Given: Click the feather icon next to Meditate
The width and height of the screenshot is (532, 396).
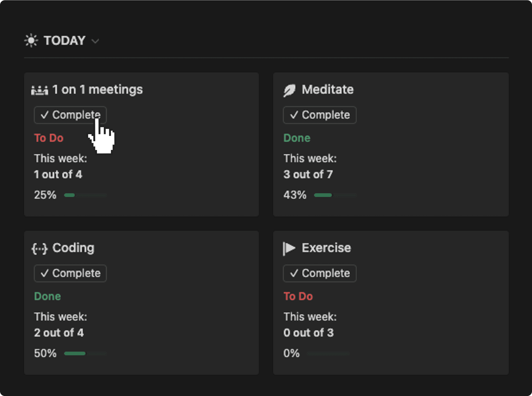Looking at the screenshot, I should click(x=289, y=90).
